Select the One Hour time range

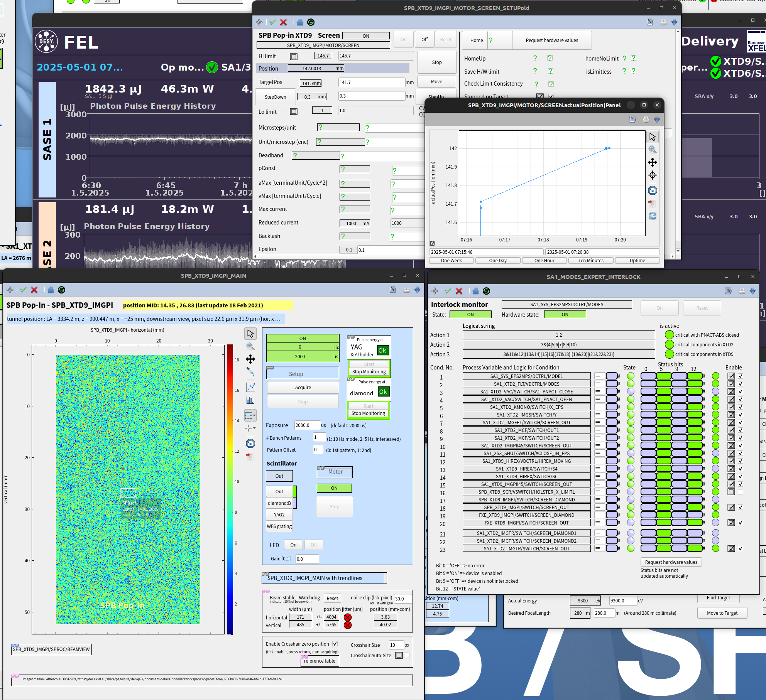(544, 261)
